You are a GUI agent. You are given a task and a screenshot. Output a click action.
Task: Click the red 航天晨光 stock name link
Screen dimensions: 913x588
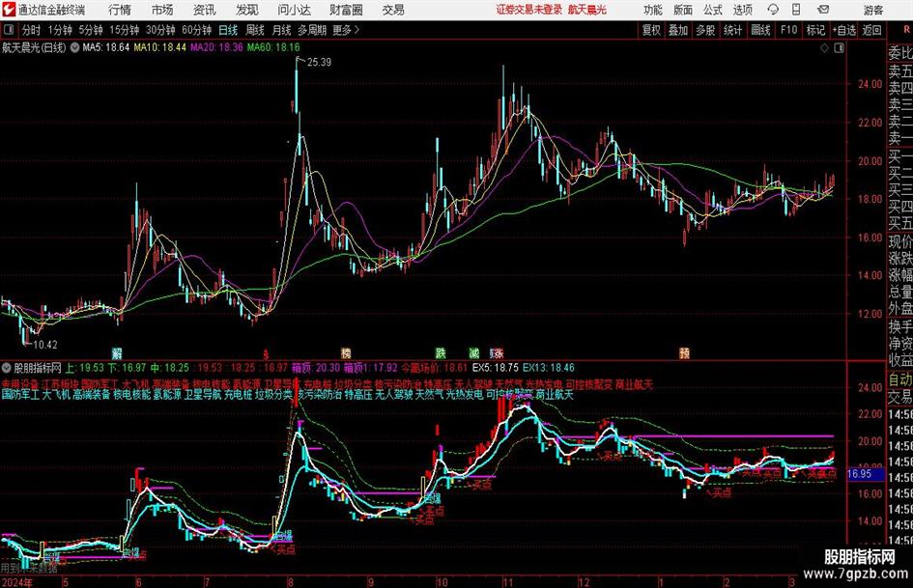coord(587,10)
